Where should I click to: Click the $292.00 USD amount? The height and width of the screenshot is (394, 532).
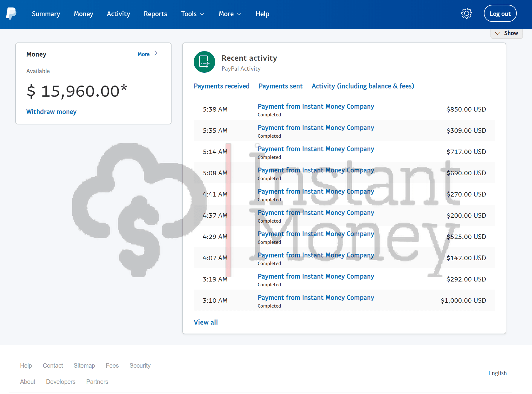[466, 279]
